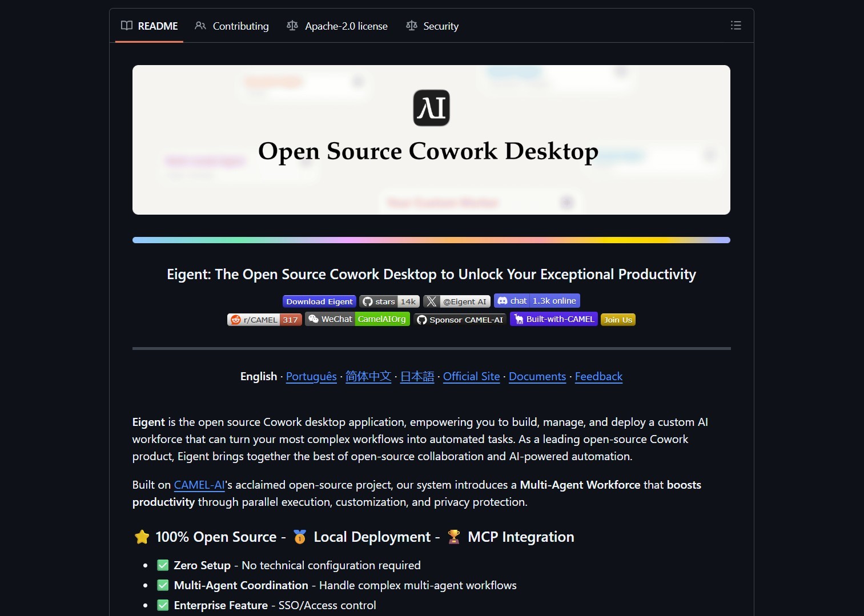
Task: Follow the CAMEL-AI link
Action: [199, 485]
